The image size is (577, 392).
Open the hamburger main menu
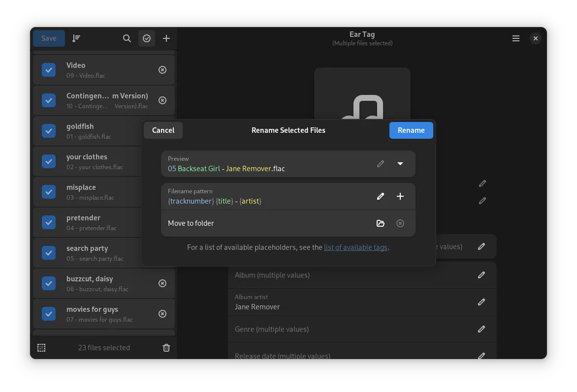coord(516,38)
